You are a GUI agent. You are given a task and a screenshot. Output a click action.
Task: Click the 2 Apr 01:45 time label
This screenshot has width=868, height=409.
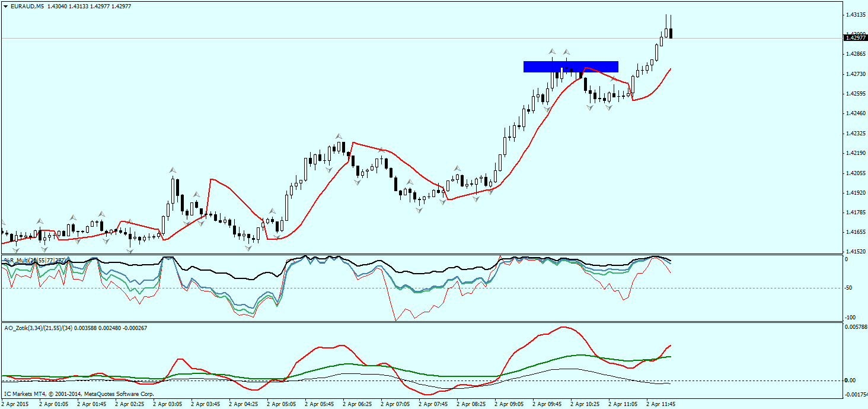[91, 404]
